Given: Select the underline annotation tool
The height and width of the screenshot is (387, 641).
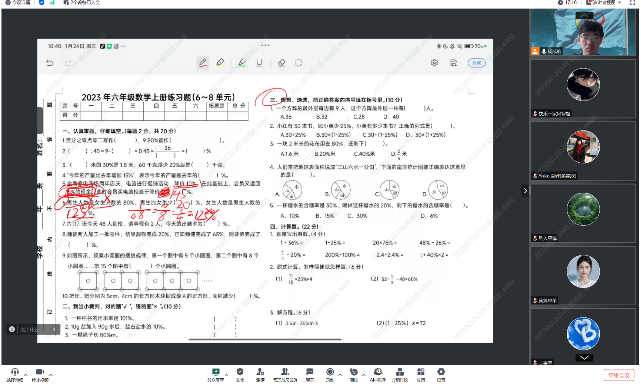Looking at the screenshot, I should [260, 63].
